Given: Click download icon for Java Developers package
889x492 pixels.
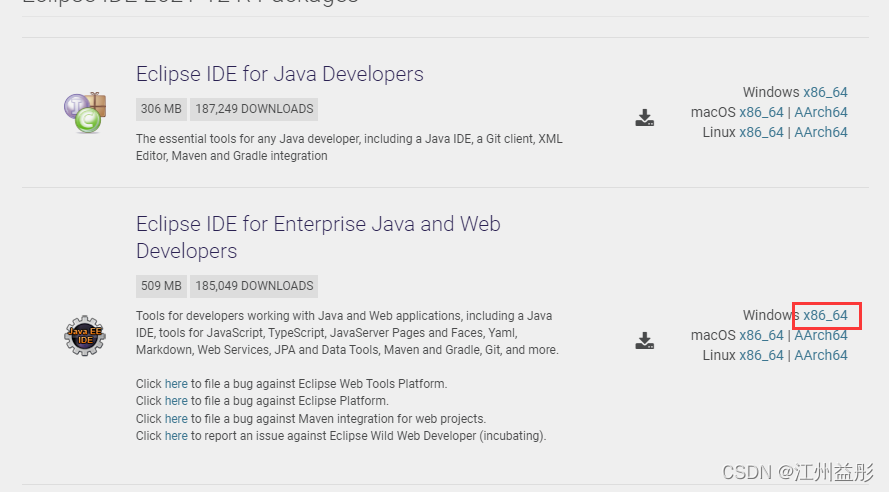Looking at the screenshot, I should pyautogui.click(x=645, y=117).
